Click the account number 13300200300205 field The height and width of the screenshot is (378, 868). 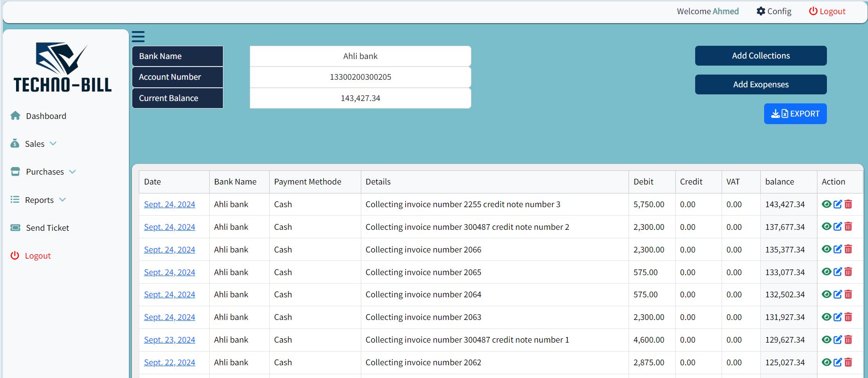[x=360, y=77]
